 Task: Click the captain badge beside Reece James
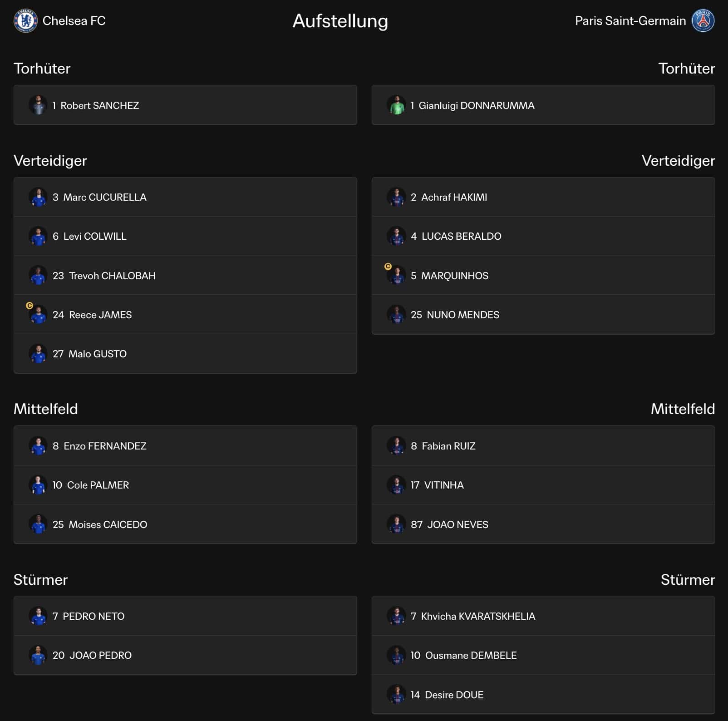30,306
